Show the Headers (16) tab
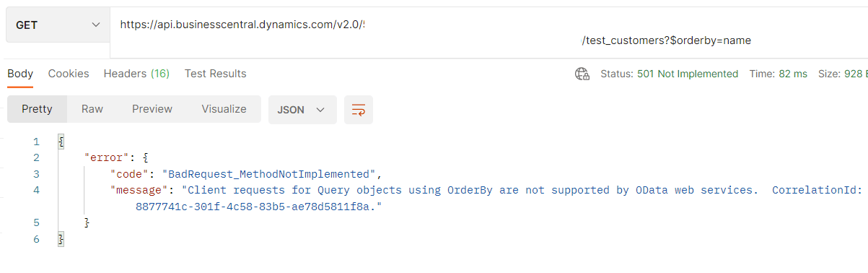Viewport: 868px width, 273px height. 136,74
